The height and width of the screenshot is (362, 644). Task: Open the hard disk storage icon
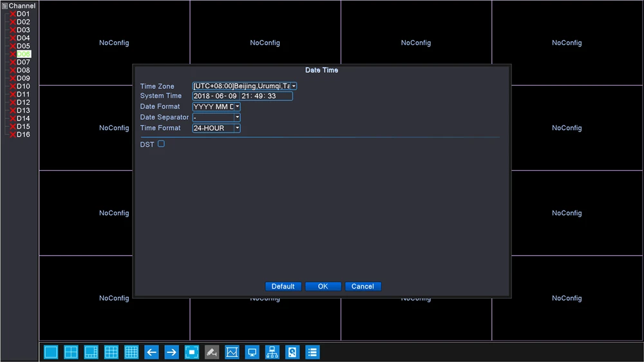292,352
